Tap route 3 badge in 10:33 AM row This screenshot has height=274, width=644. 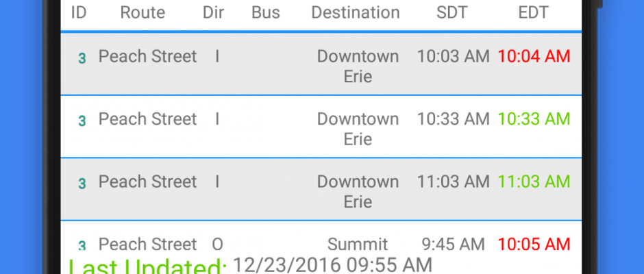coord(82,121)
